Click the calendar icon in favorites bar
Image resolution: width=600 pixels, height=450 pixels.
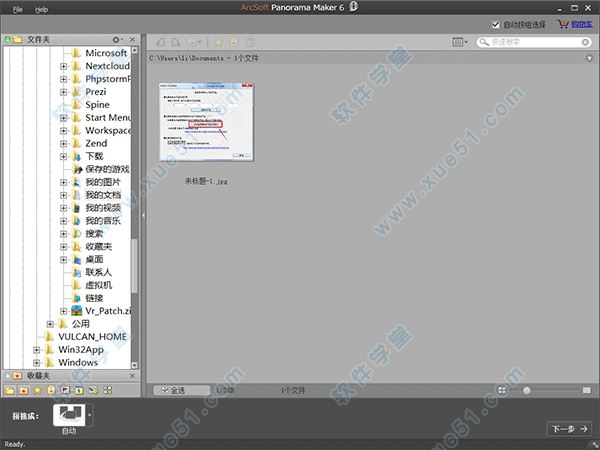79,390
